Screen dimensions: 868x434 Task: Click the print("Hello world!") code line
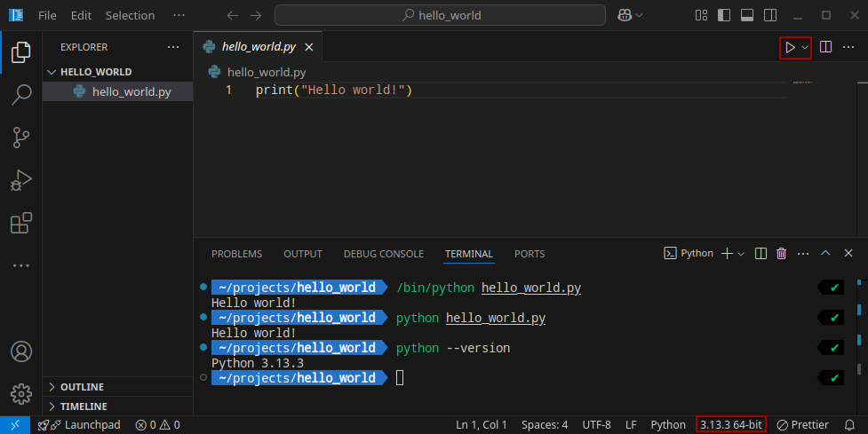(x=334, y=91)
